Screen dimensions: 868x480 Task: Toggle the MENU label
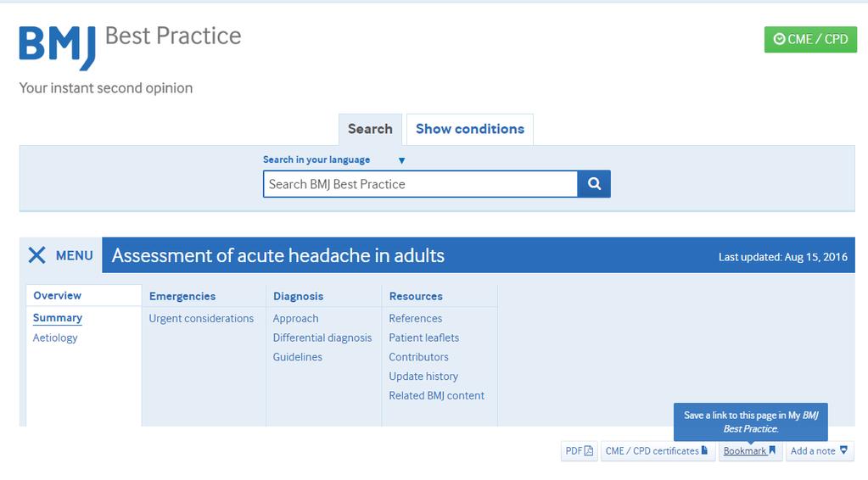(x=74, y=256)
